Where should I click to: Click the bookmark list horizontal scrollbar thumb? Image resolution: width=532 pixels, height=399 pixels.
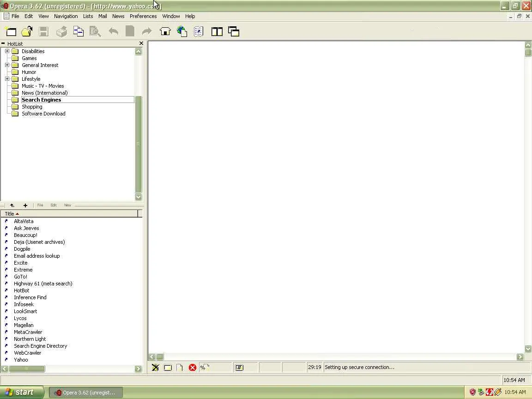27,369
